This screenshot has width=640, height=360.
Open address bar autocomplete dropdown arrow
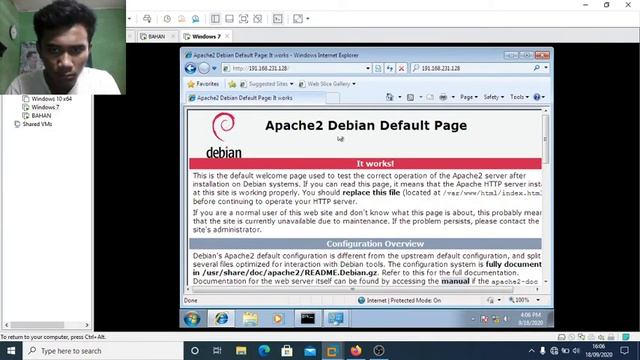[x=368, y=68]
